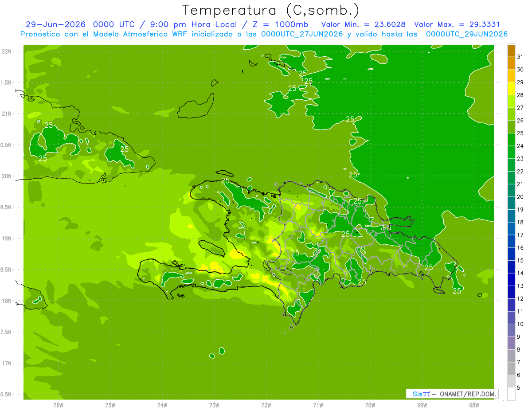The height and width of the screenshot is (411, 532).
Task: Click the 'Valor Min. = 23.6028' text
Action: (363, 24)
